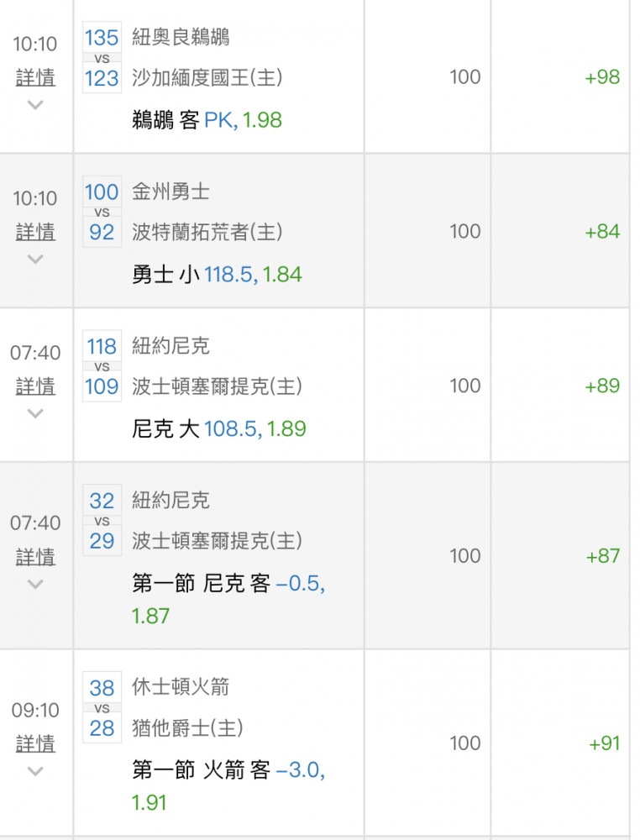640x840 pixels.
Task: Open 詳情 link for Warriors vs Trail Blazers
Action: [35, 232]
